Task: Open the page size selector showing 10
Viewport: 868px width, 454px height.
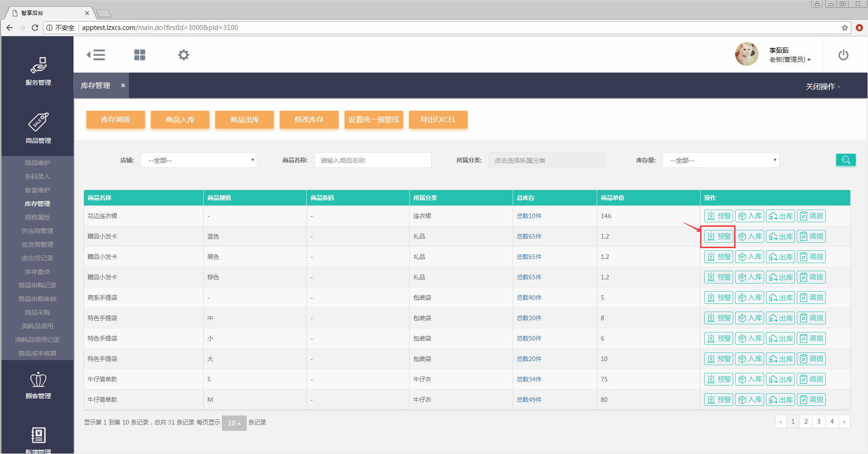Action: (x=234, y=423)
